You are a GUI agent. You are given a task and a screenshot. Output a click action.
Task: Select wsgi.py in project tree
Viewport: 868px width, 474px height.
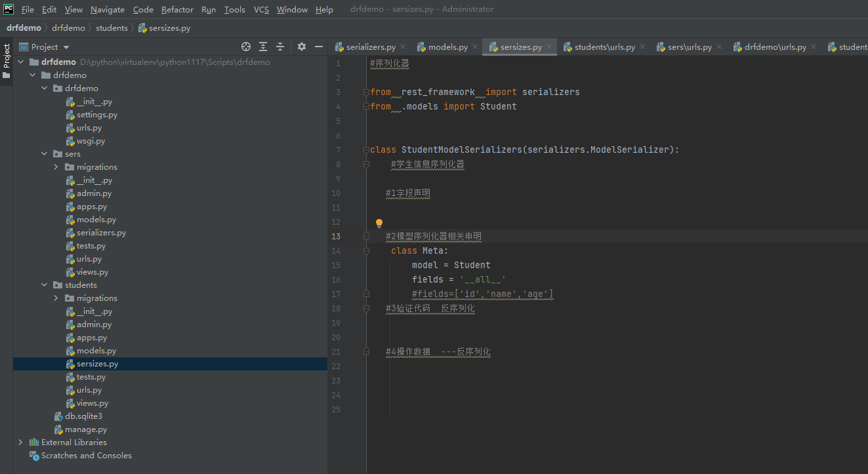click(x=91, y=140)
